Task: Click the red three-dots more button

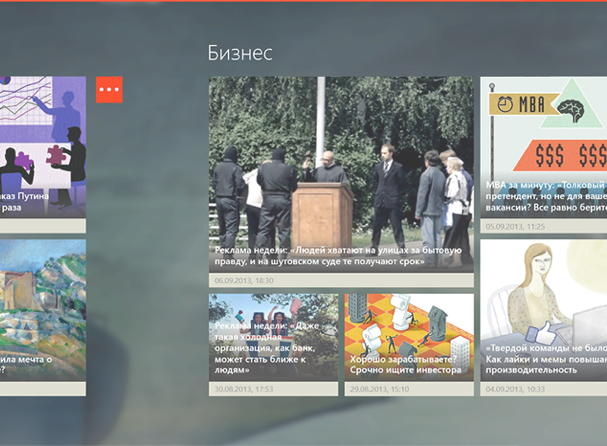Action: 109,90
